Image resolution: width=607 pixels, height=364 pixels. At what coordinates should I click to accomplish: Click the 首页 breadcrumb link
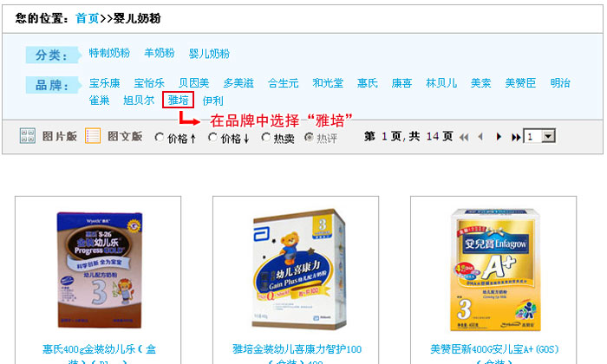pos(87,18)
